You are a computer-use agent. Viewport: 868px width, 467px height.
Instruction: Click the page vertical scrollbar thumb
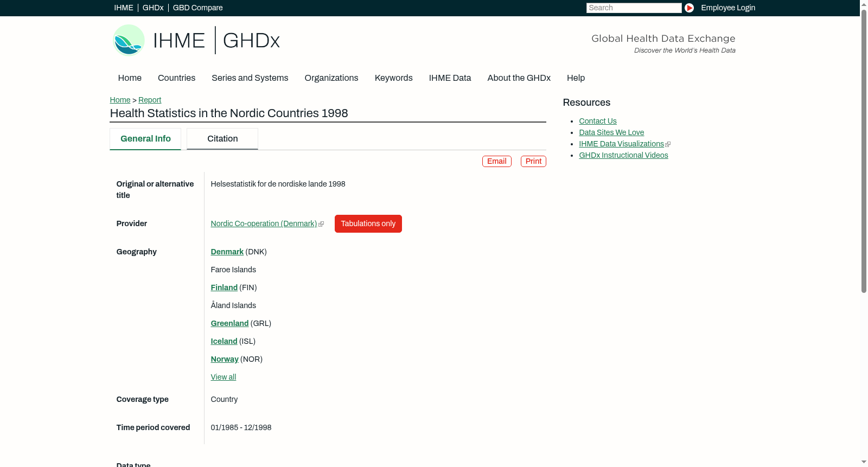[864, 151]
